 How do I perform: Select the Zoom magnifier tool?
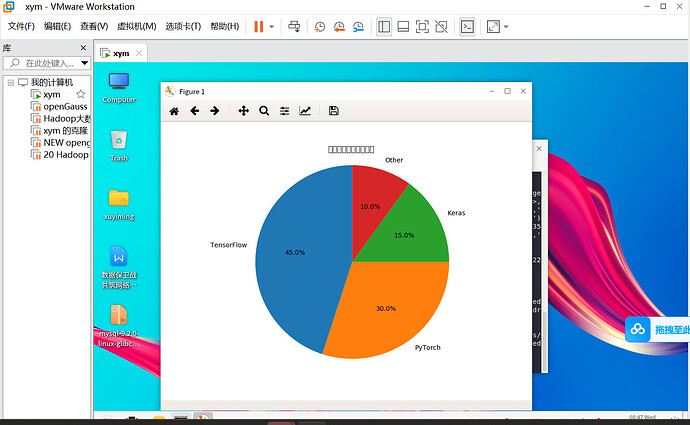tap(264, 111)
